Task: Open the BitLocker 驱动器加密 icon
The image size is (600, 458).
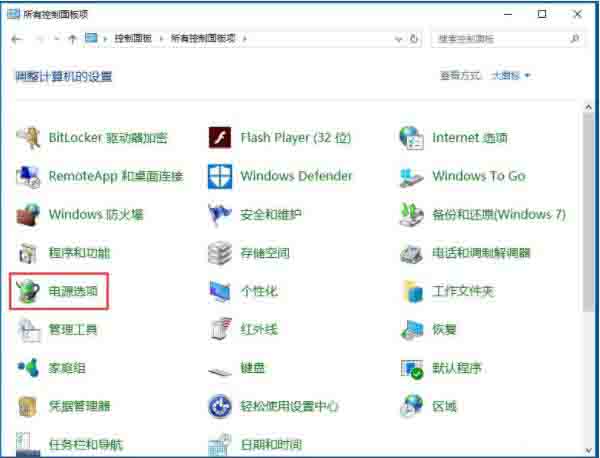Action: point(29,138)
